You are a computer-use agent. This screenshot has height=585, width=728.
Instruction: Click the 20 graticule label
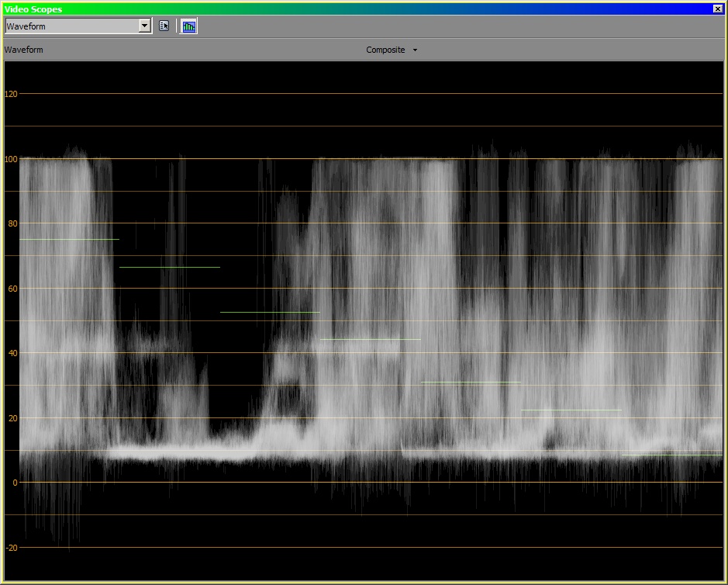point(12,418)
